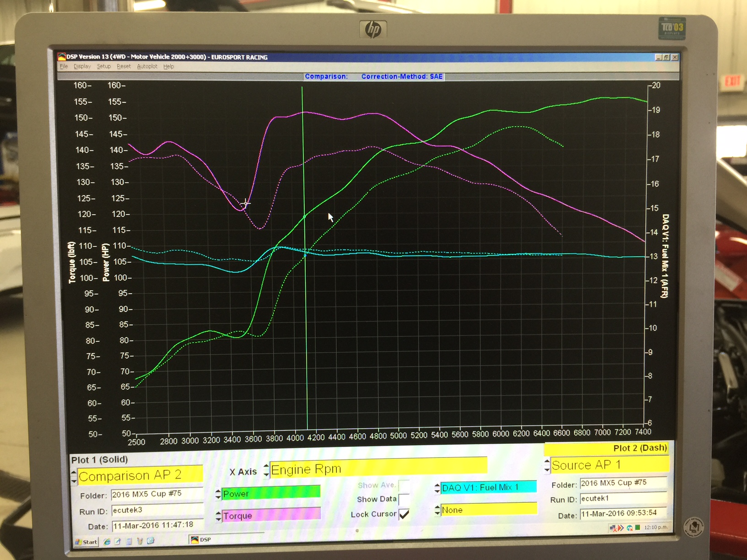Click the yellow None channel field
The width and height of the screenshot is (747, 560).
[489, 509]
